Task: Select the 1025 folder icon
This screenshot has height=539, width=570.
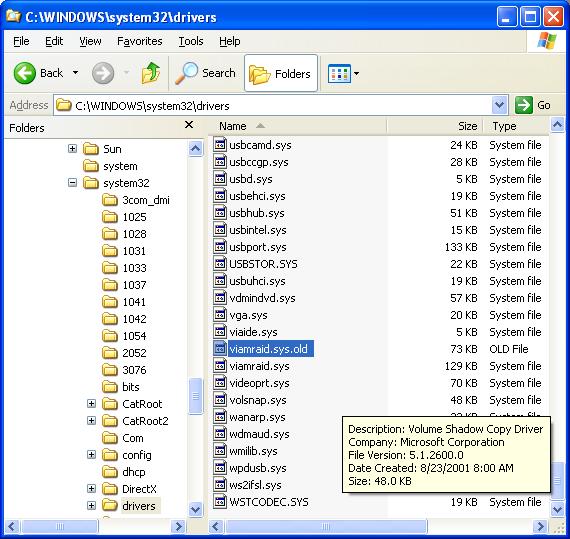Action: 110,217
